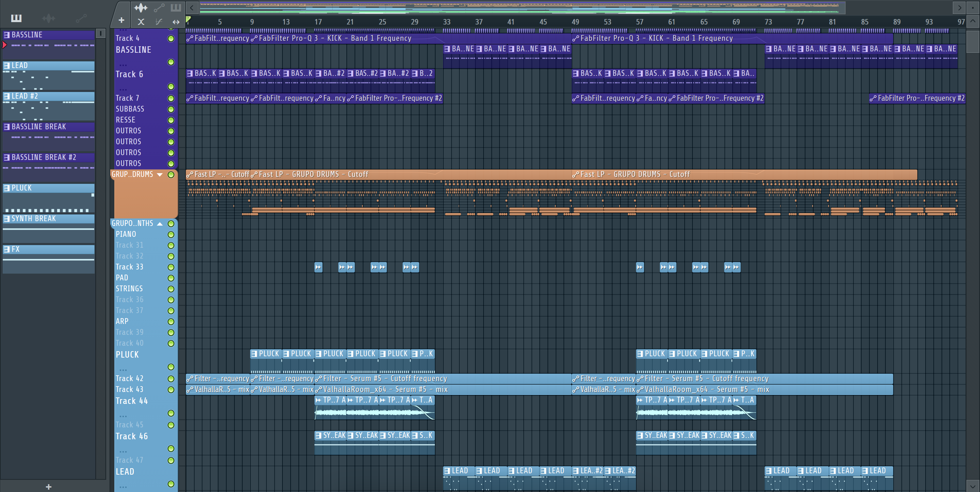The height and width of the screenshot is (492, 980).
Task: Mute Track 42 via green toggle
Action: point(171,379)
